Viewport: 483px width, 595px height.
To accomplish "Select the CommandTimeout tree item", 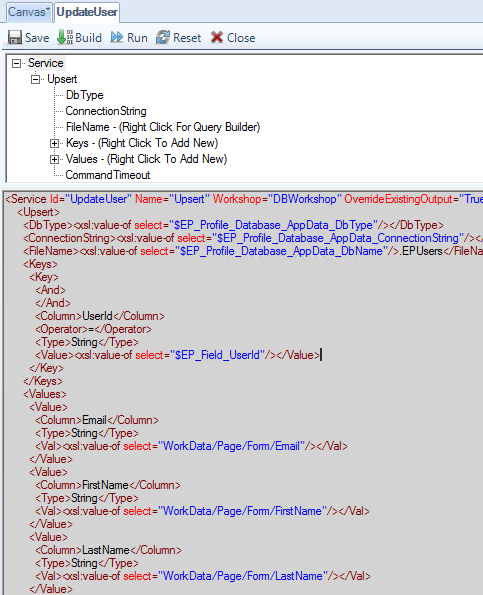I will (x=108, y=175).
